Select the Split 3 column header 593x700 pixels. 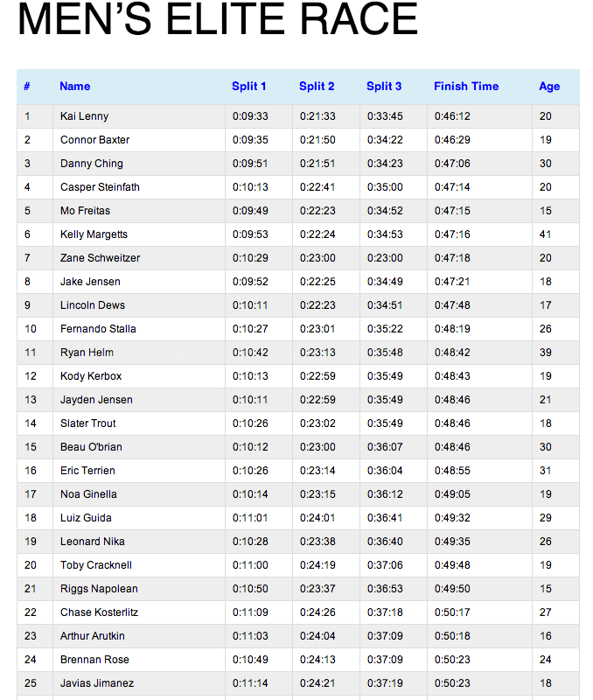[384, 87]
